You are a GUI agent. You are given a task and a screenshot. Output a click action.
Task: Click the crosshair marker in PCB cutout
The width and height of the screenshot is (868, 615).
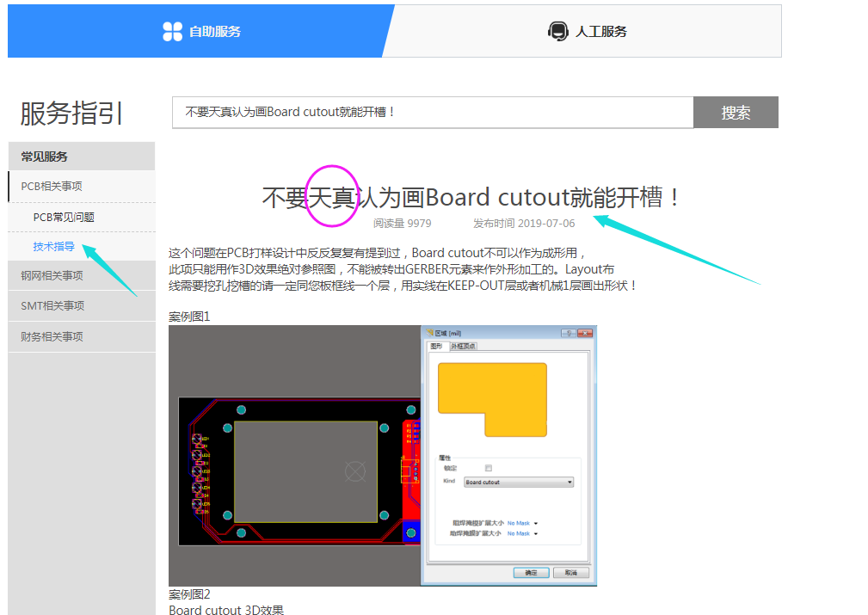(354, 470)
